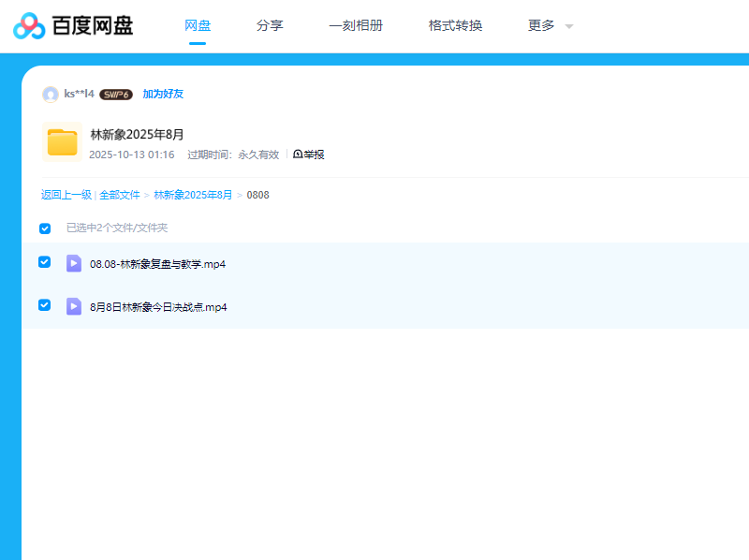749x560 pixels.
Task: Click the 举报 report icon
Action: click(299, 155)
